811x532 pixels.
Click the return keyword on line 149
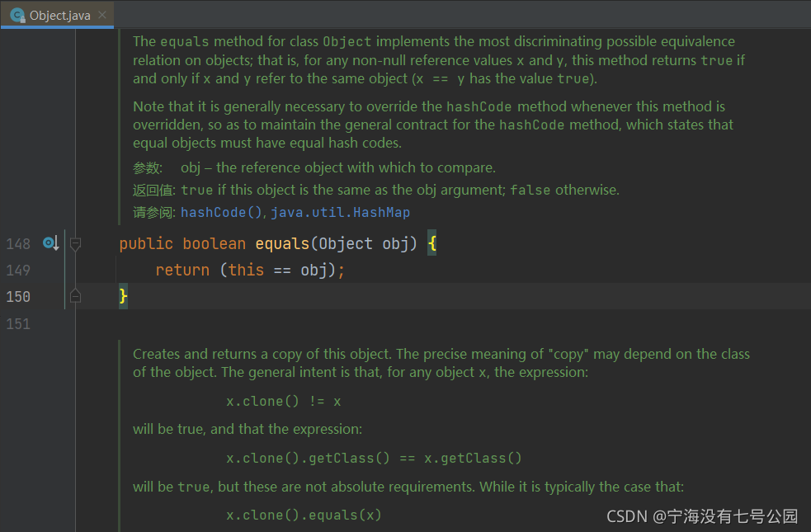[182, 270]
